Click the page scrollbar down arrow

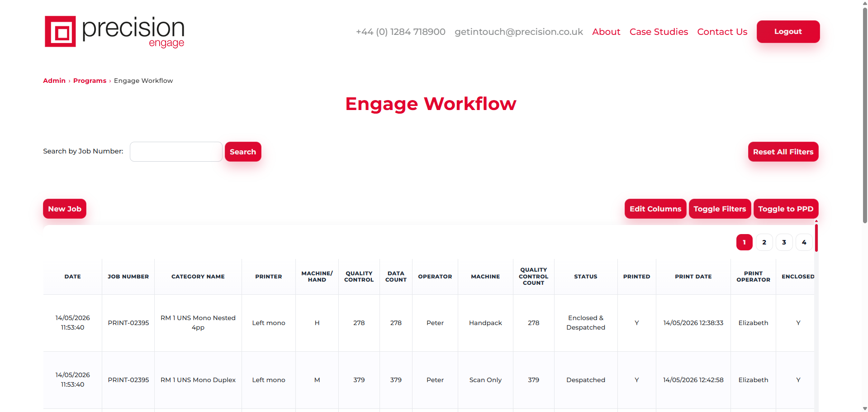pos(865,408)
